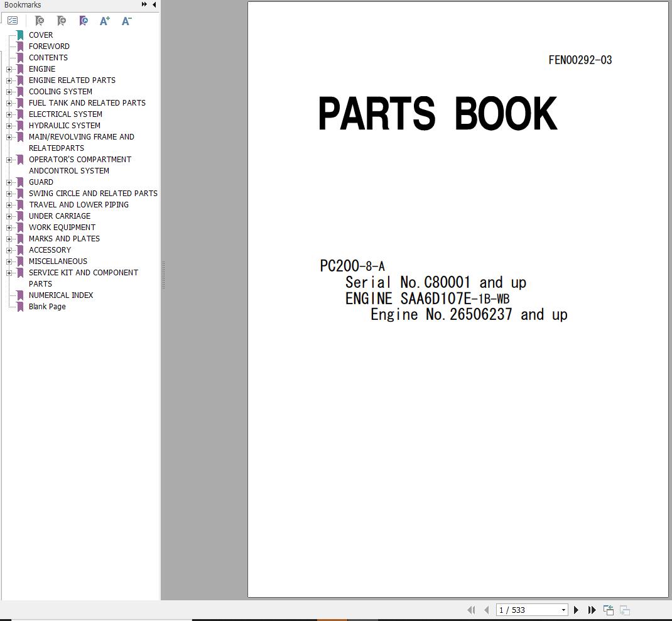
Task: Select the HYDRAULIC SYSTEM bookmark label
Action: click(65, 126)
